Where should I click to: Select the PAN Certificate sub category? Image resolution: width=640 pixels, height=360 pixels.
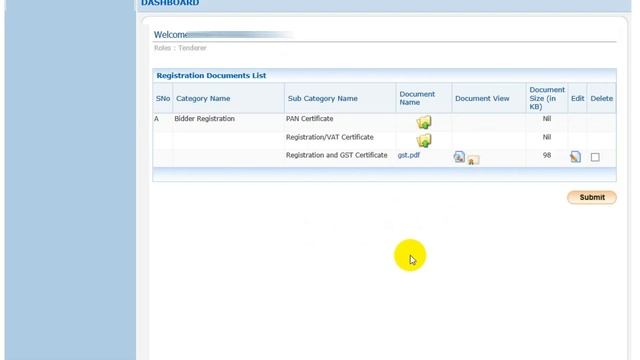coord(309,119)
